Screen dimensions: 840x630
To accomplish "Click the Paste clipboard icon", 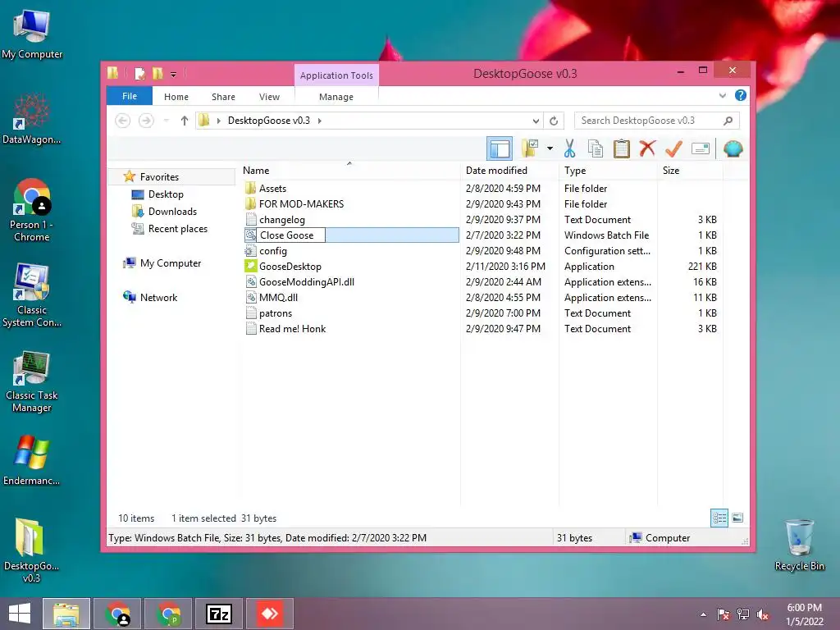I will coord(622,149).
